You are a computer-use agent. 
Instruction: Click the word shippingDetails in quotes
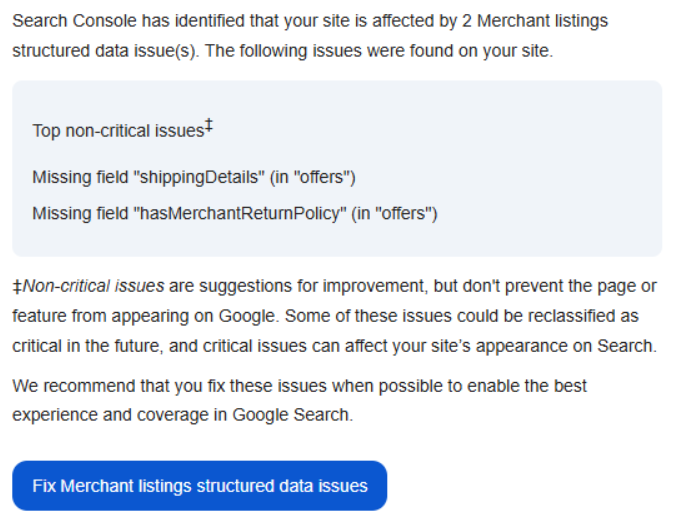click(x=199, y=177)
